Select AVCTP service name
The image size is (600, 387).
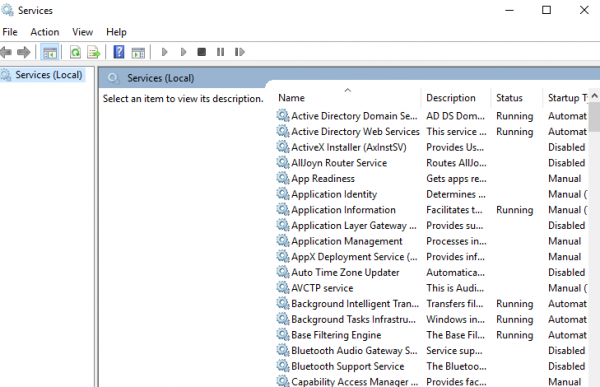click(322, 288)
